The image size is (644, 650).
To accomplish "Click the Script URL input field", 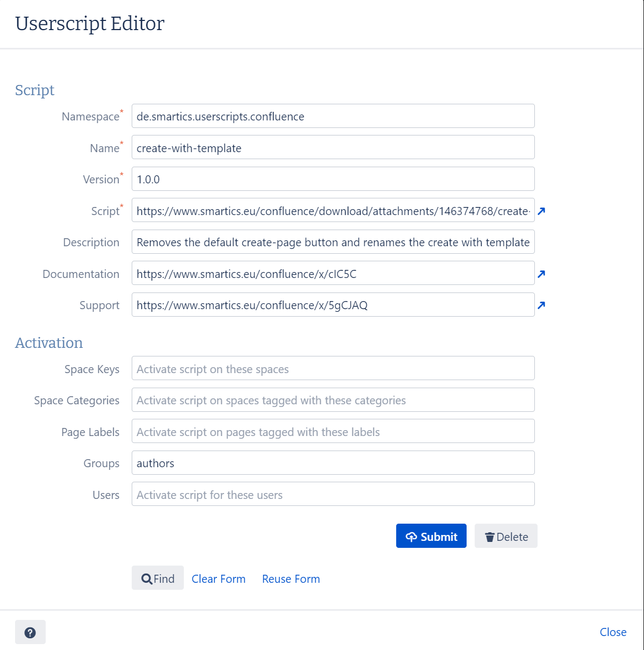I will [333, 211].
